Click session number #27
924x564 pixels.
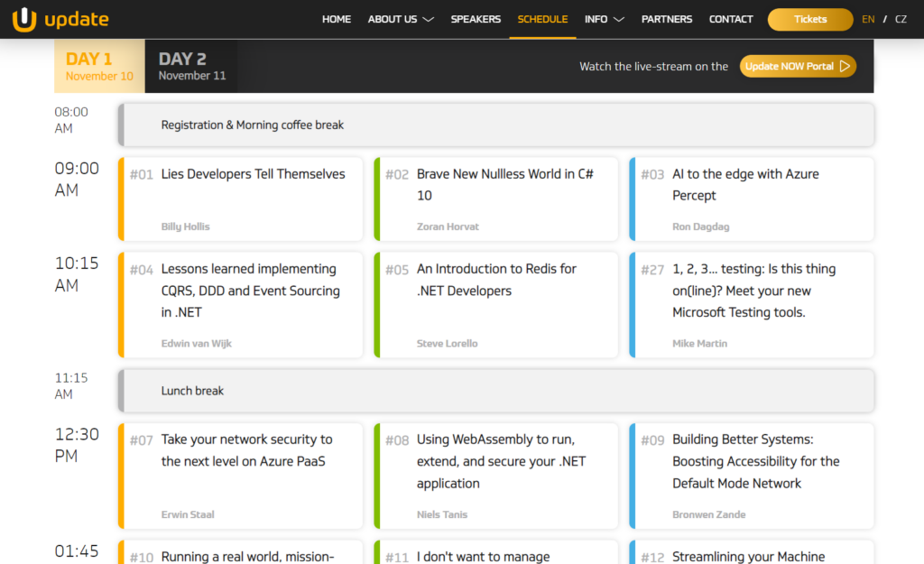pos(652,270)
